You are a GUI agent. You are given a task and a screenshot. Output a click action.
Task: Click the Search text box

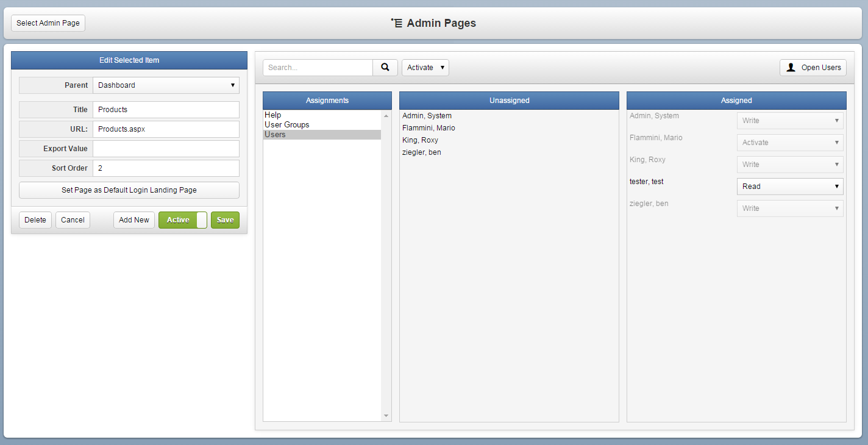(x=318, y=68)
